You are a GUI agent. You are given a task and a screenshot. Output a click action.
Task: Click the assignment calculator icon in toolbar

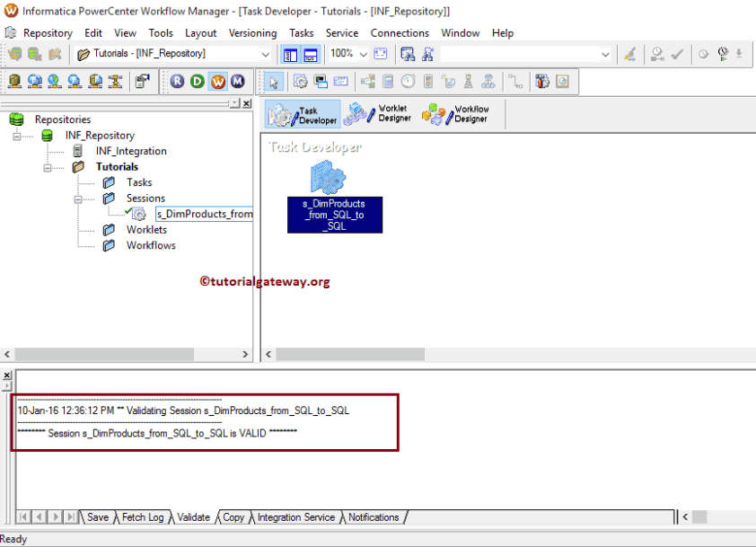pos(388,82)
